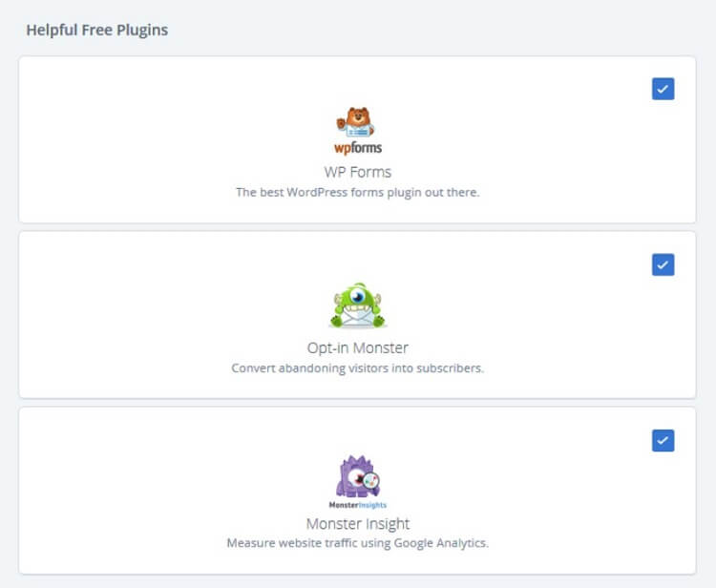Toggle the Opt-in Monster plugin checkbox
This screenshot has width=716, height=588.
pyautogui.click(x=663, y=264)
